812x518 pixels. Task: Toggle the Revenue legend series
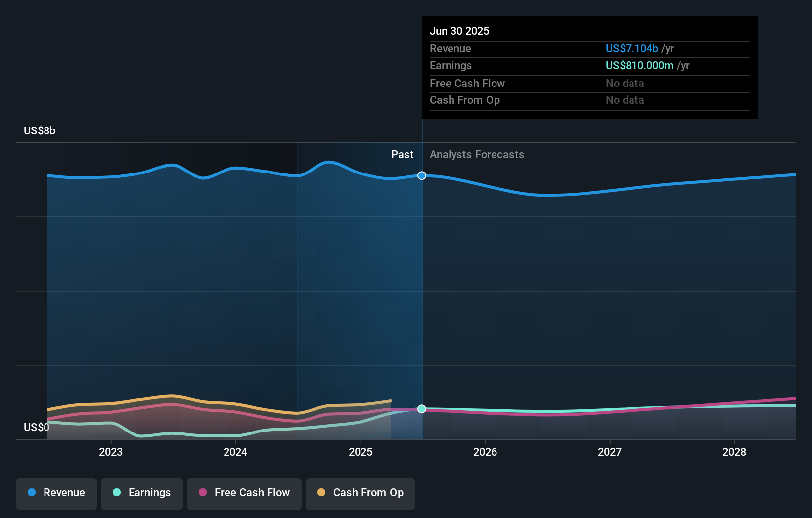click(56, 493)
